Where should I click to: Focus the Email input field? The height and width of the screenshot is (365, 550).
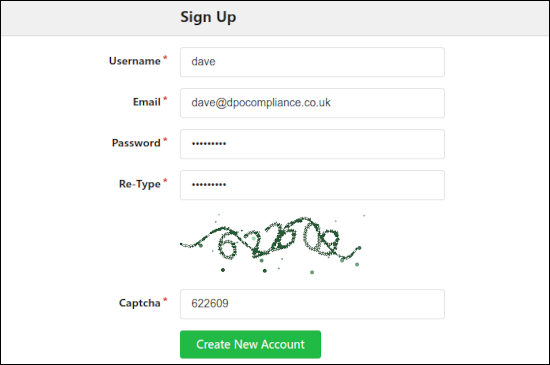[x=312, y=103]
